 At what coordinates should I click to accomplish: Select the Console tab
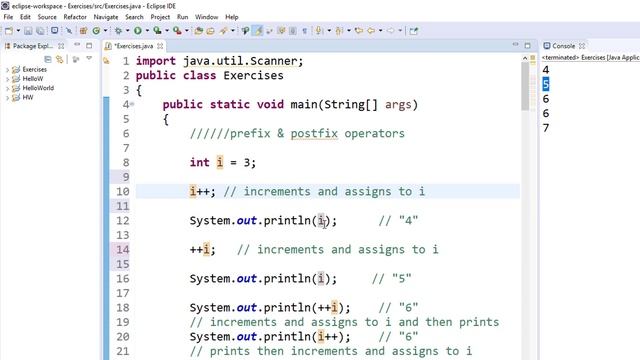tap(563, 46)
